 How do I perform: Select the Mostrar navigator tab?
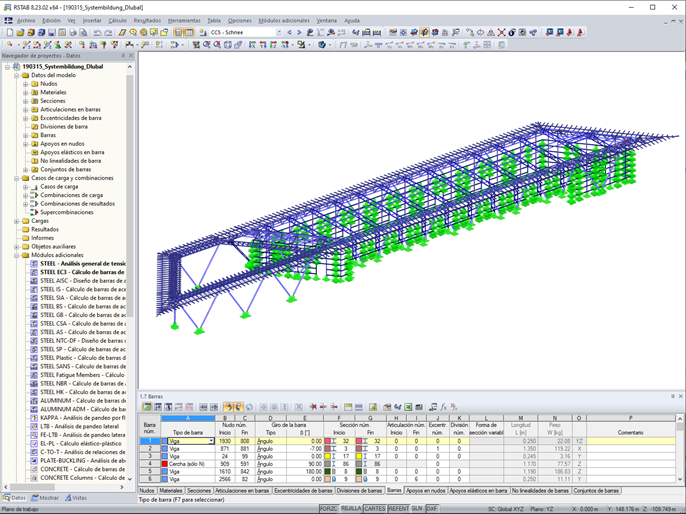[45, 498]
